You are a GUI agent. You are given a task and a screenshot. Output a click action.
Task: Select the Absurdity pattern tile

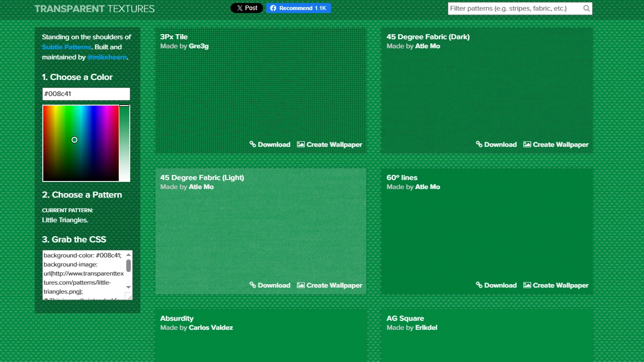click(261, 337)
